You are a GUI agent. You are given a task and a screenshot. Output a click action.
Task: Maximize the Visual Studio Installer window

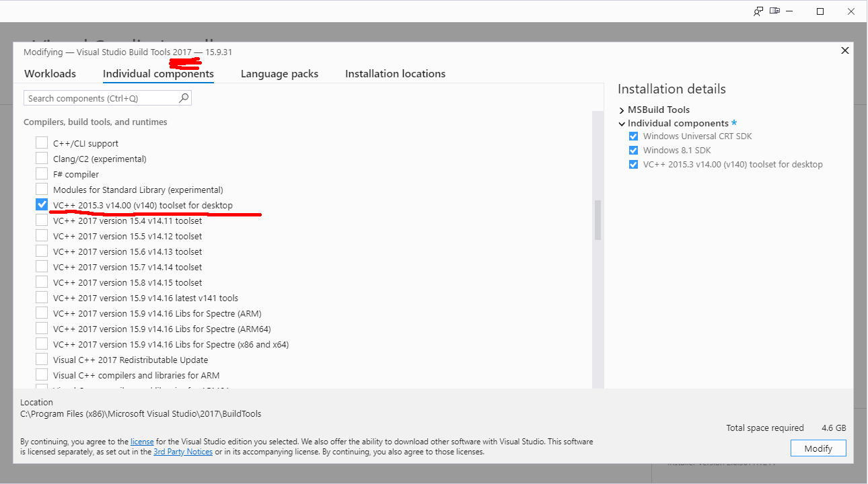pos(820,11)
